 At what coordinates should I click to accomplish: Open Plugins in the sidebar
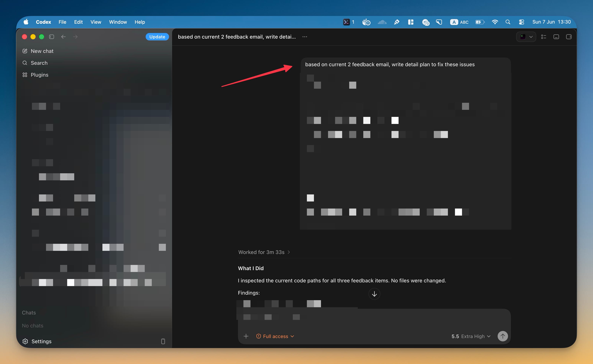tap(35, 75)
